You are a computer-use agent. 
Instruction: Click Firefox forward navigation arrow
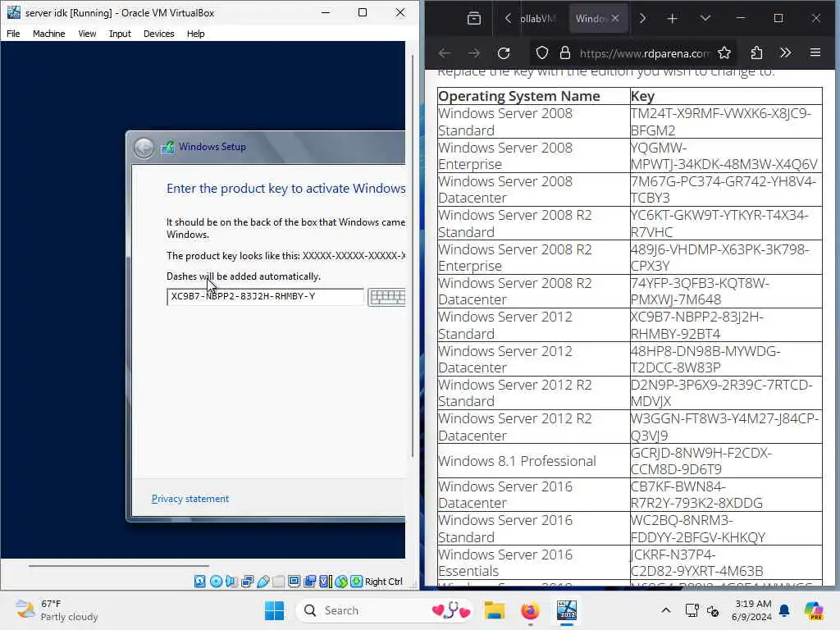(473, 53)
